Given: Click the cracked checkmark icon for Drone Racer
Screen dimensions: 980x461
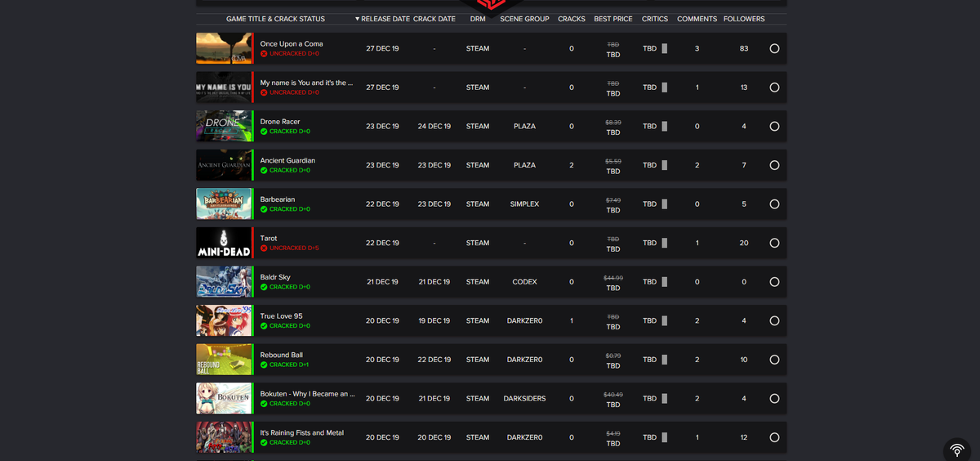Looking at the screenshot, I should [x=264, y=132].
